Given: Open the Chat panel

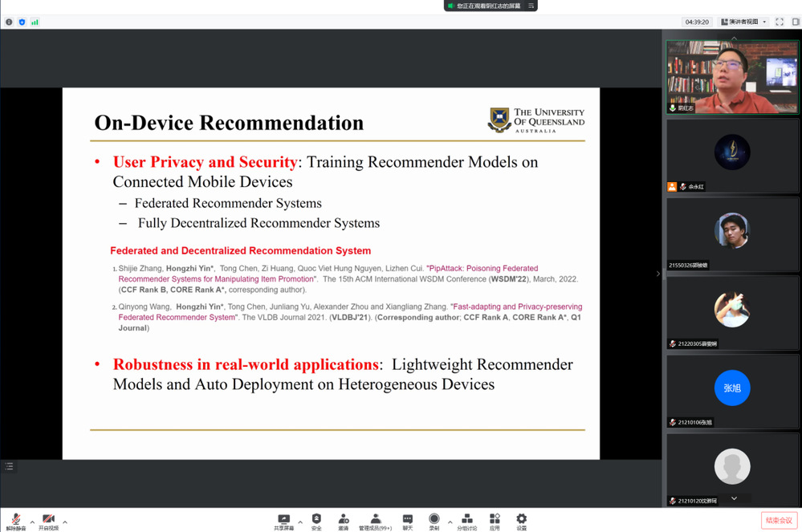Looking at the screenshot, I should pos(408,522).
